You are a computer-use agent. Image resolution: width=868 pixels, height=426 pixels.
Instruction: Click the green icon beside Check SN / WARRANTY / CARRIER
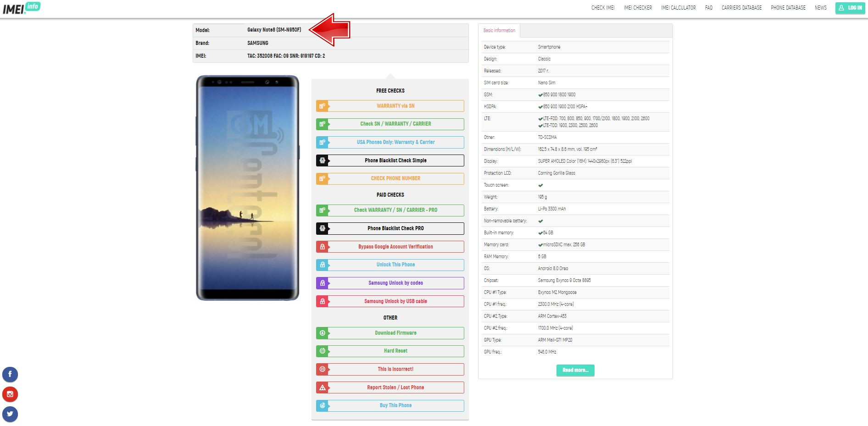[x=322, y=124]
